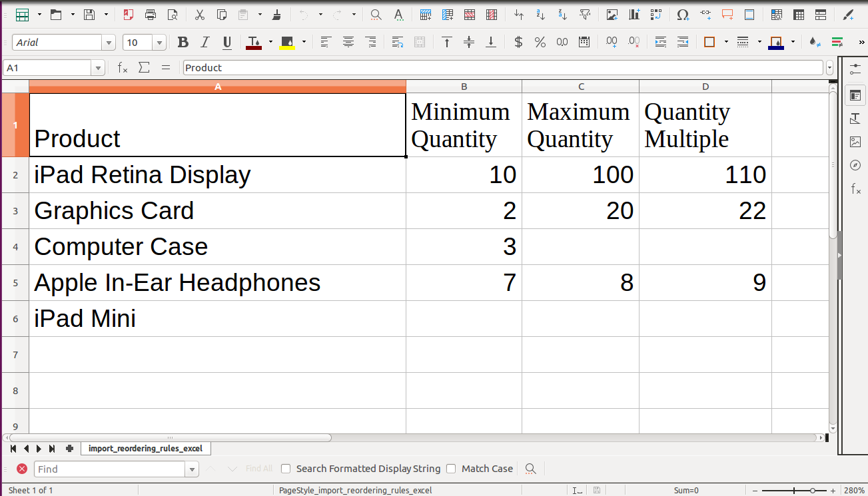The width and height of the screenshot is (868, 496).
Task: Format selection as percent
Action: click(540, 43)
